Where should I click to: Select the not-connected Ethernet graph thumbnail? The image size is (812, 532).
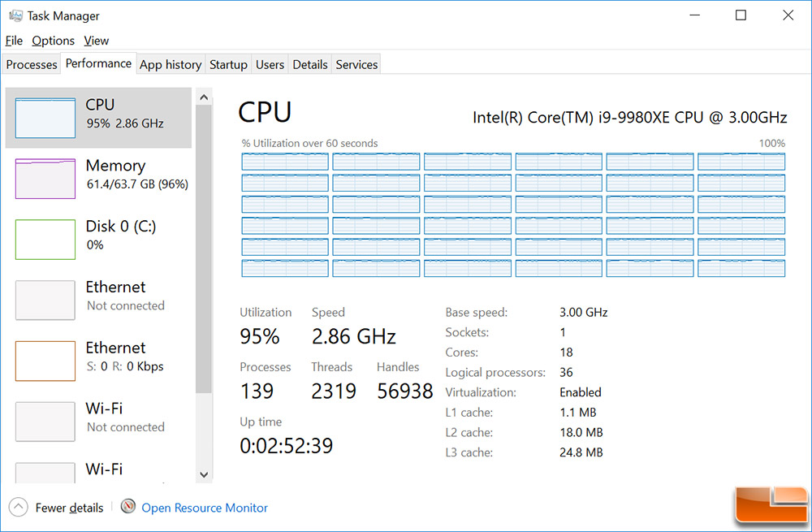point(45,300)
